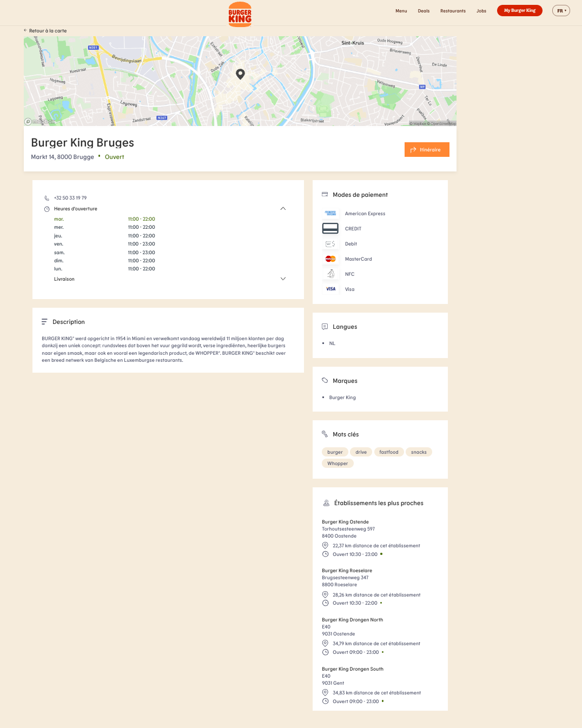Click the Debit payment icon
Image resolution: width=582 pixels, height=728 pixels.
[x=330, y=244]
